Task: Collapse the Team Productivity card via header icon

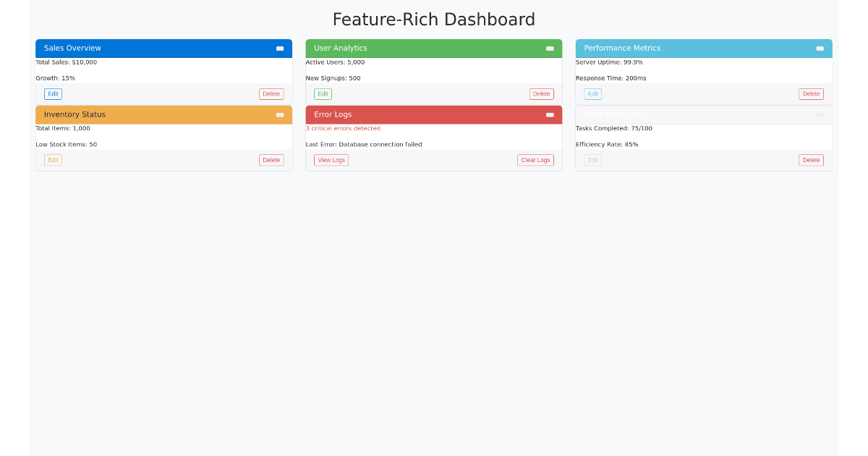Action: click(820, 114)
